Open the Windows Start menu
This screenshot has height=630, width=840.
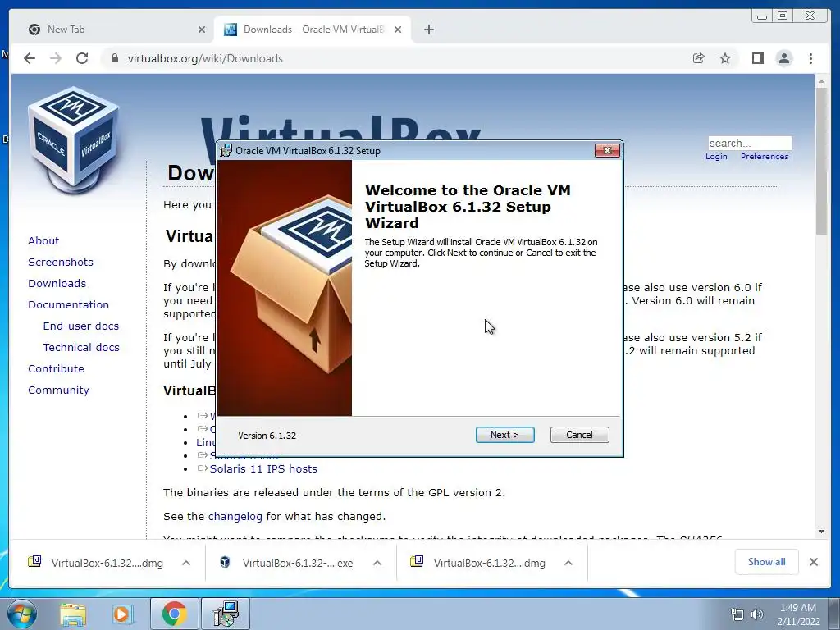pos(21,614)
